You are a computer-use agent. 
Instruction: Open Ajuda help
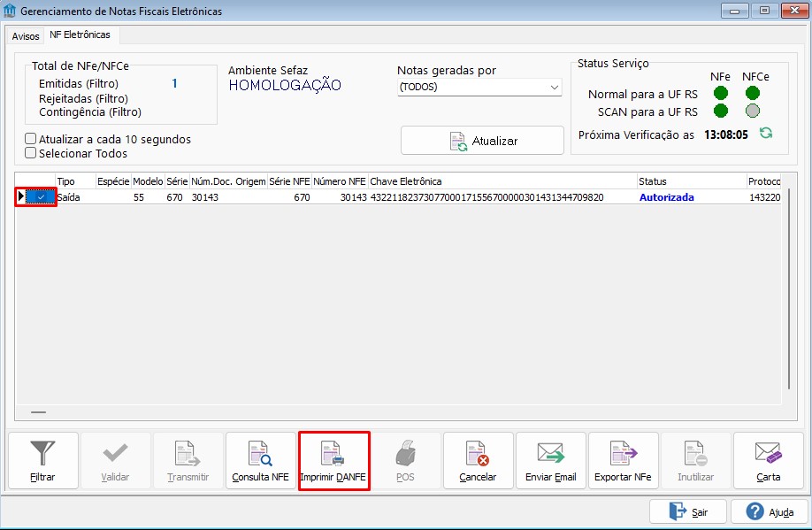[x=770, y=512]
